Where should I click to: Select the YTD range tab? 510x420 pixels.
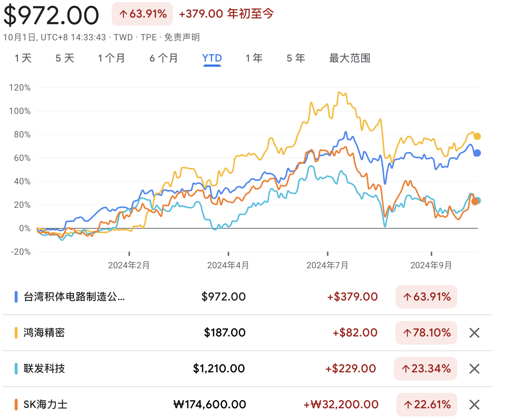tap(212, 58)
